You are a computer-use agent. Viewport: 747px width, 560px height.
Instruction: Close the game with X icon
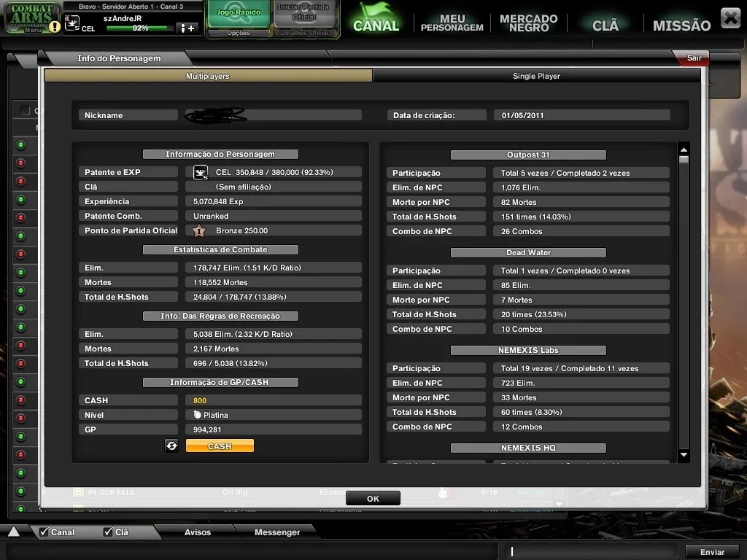pos(730,18)
